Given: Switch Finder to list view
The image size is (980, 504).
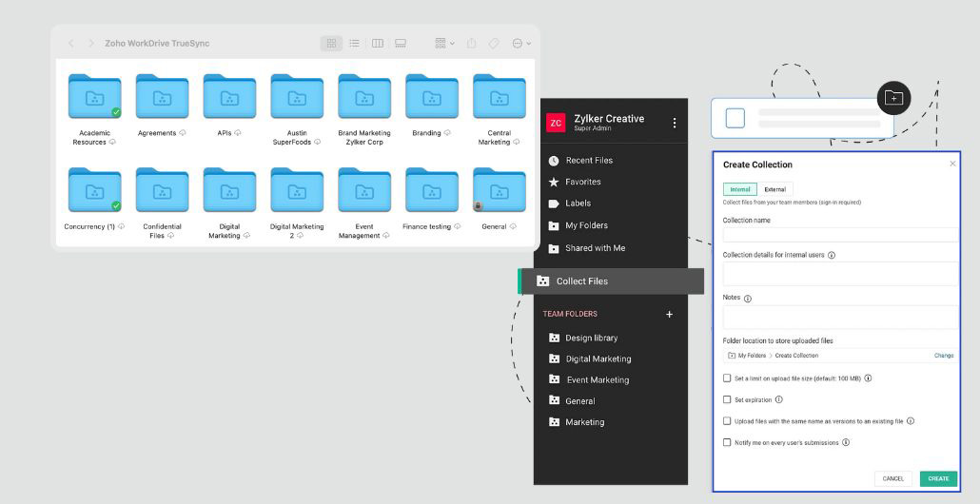Looking at the screenshot, I should (x=354, y=43).
